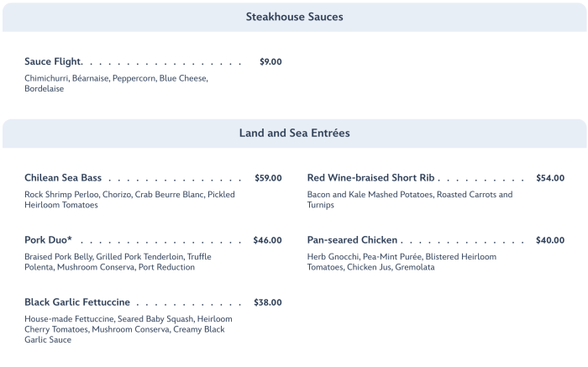Image resolution: width=588 pixels, height=367 pixels.
Task: Click the Chimichurri, Béarnaise sauce description
Action: 116,83
